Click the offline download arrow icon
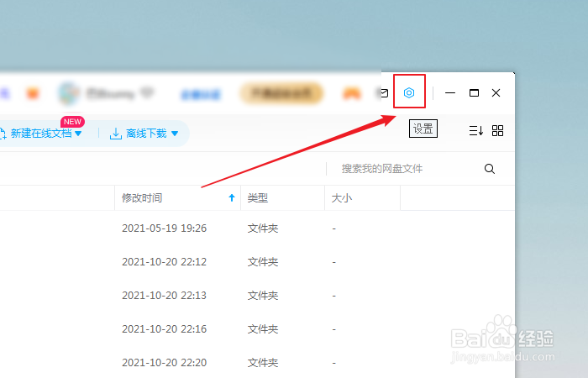The image size is (588, 378). point(116,134)
